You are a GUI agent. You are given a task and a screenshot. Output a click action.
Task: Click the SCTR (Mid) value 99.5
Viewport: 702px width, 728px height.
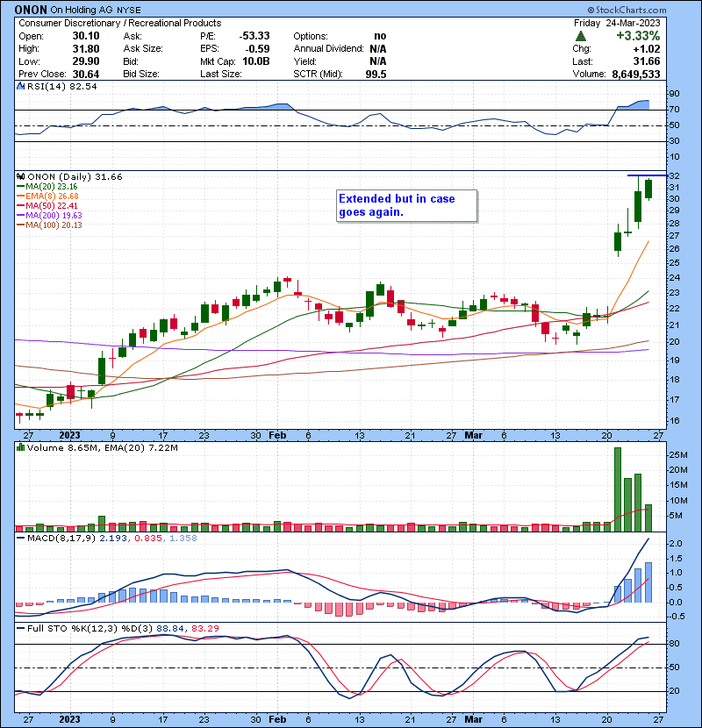376,75
